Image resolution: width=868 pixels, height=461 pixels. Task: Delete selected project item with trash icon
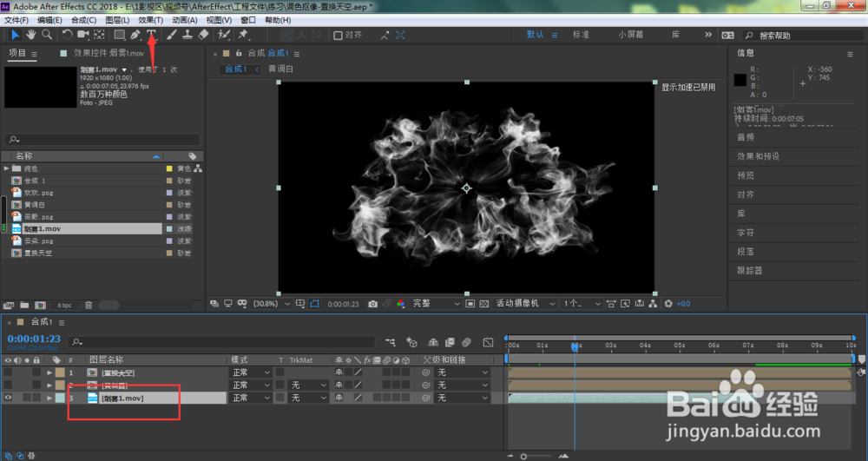point(89,306)
